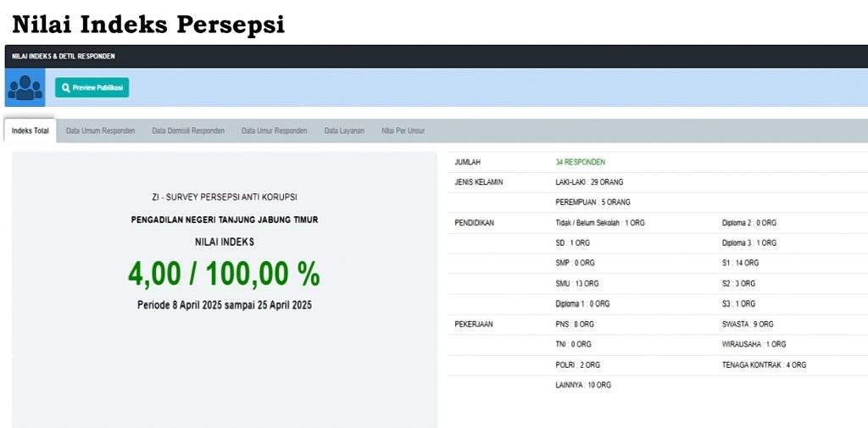This screenshot has height=428, width=868.
Task: Click the S1 : 14 ORG education entry
Action: [x=740, y=264]
